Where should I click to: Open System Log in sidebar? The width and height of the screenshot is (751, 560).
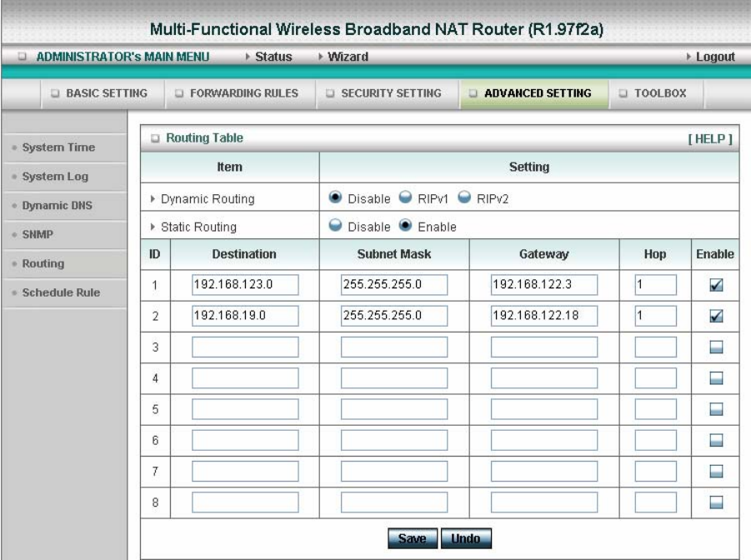[x=55, y=177]
